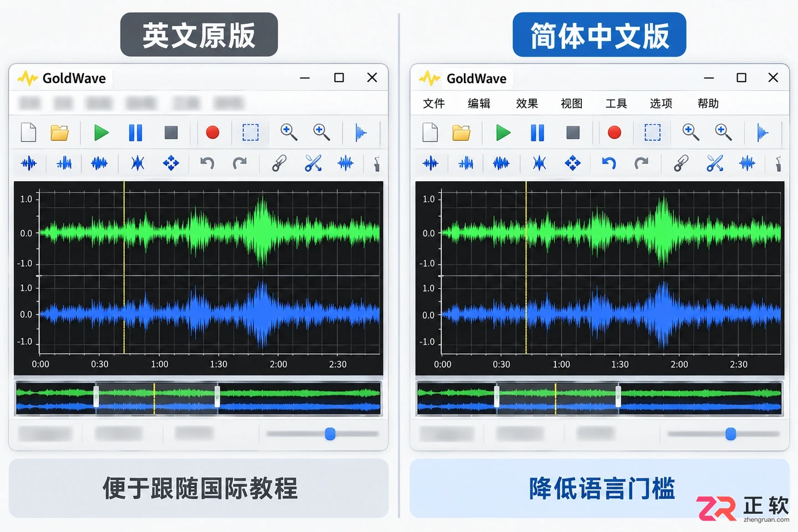Select dashed selection rectangle tool in English window
The image size is (798, 532).
[x=250, y=132]
